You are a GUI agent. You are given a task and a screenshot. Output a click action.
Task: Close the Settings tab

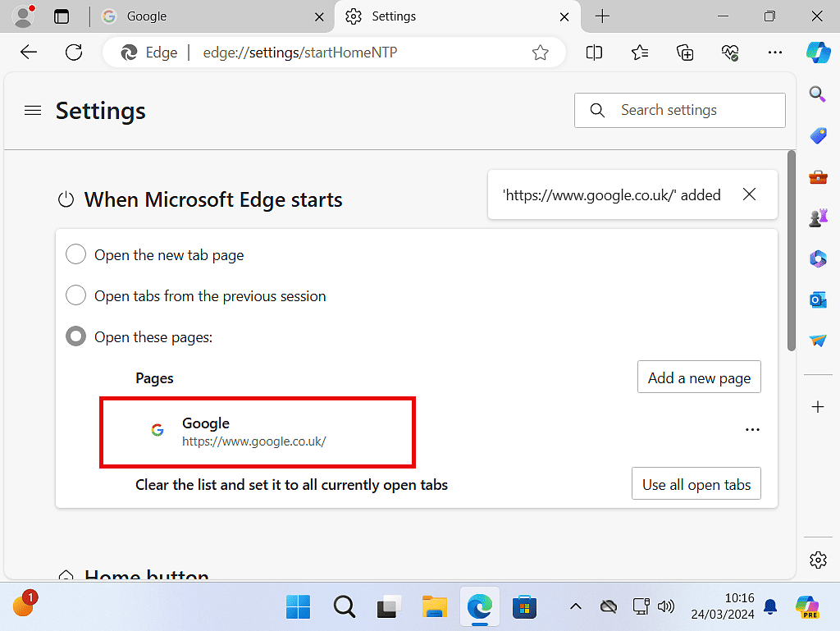[x=564, y=17]
